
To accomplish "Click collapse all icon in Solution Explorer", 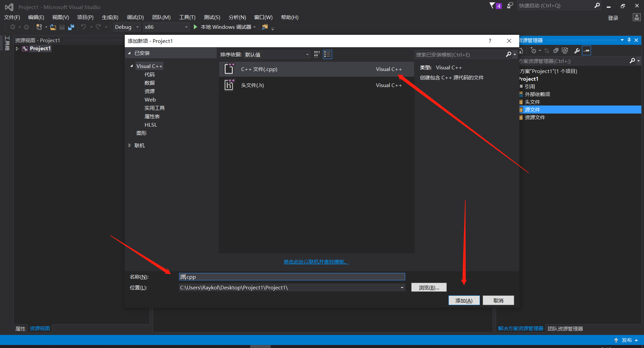I will [556, 51].
